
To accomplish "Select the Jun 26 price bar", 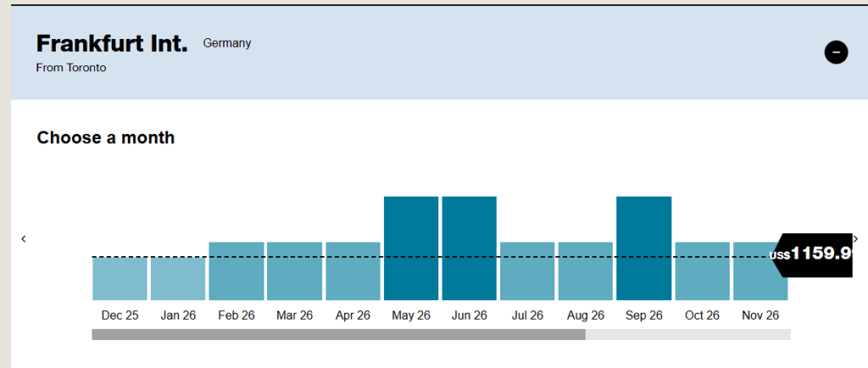I will 469,248.
